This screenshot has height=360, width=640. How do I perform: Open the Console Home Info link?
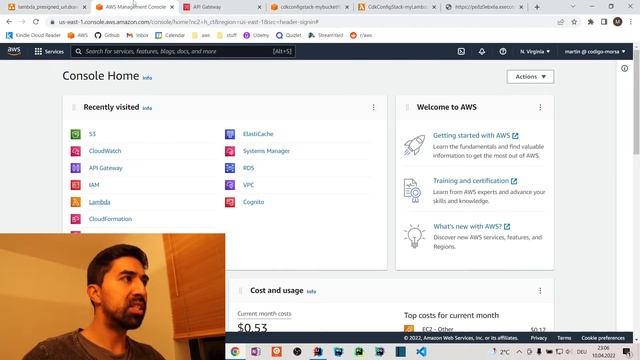tap(147, 78)
